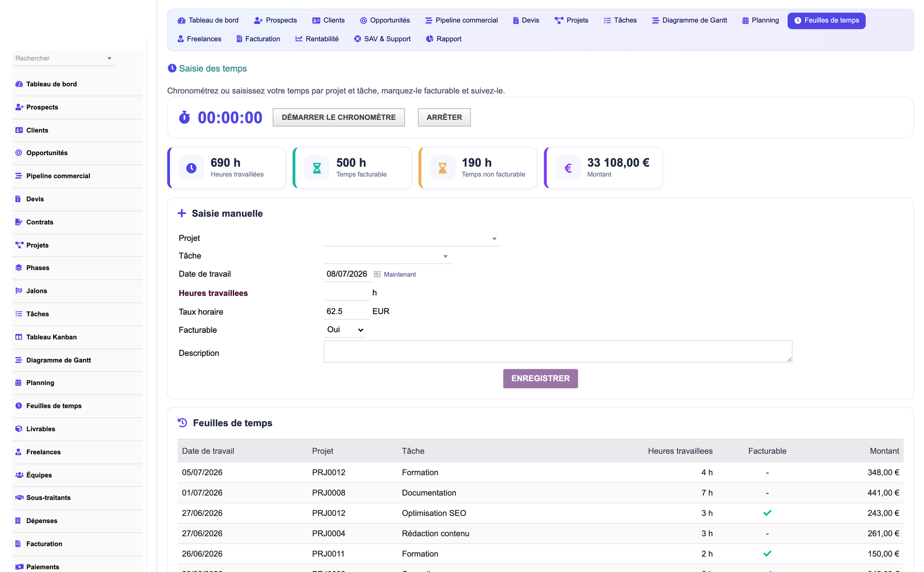The width and height of the screenshot is (924, 572).
Task: Click the orange hourglass icon on Temps non facturable card
Action: (443, 168)
